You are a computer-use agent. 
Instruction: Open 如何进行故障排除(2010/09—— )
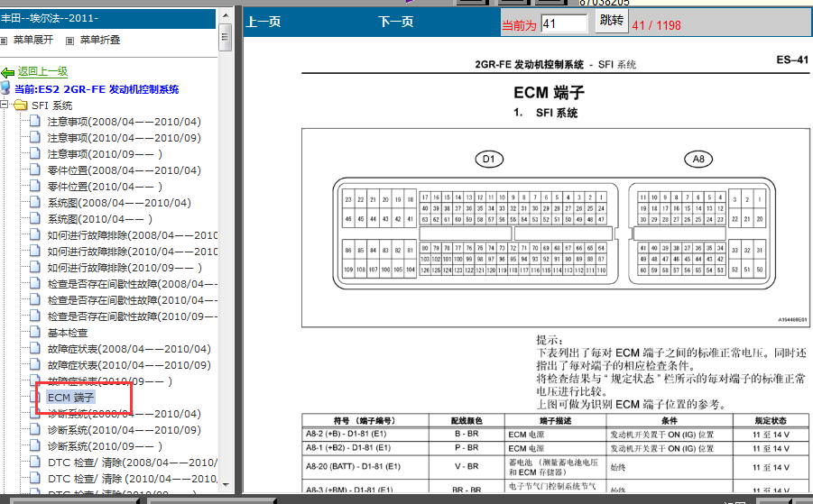coord(125,268)
